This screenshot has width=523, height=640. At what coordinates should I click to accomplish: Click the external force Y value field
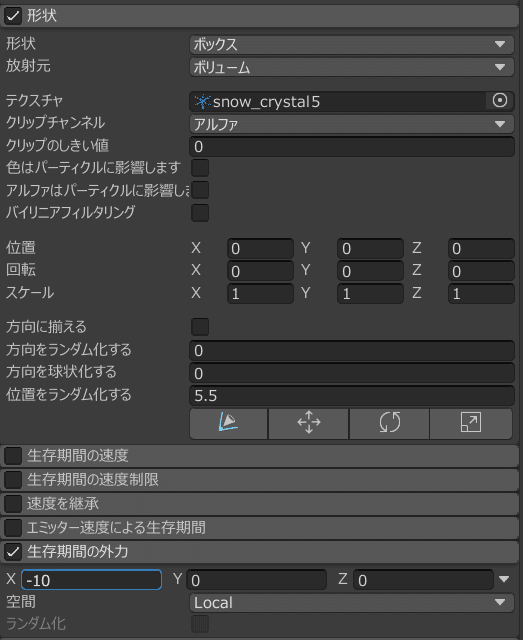(256, 580)
